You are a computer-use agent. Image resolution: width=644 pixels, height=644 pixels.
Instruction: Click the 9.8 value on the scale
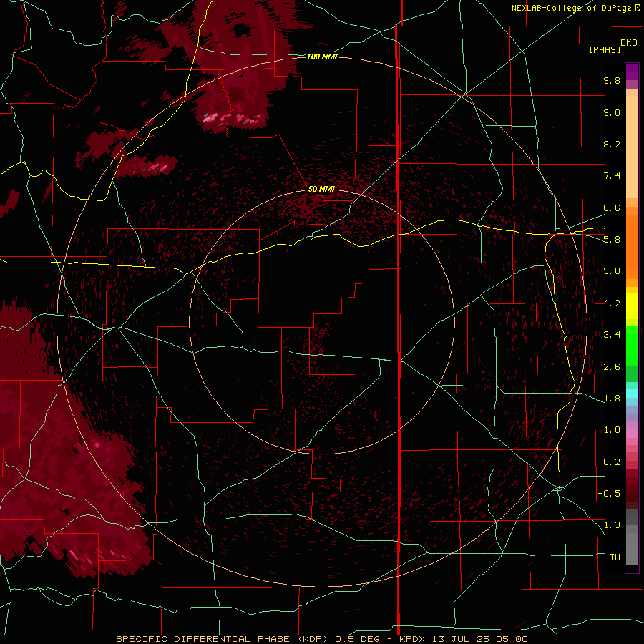tap(612, 80)
